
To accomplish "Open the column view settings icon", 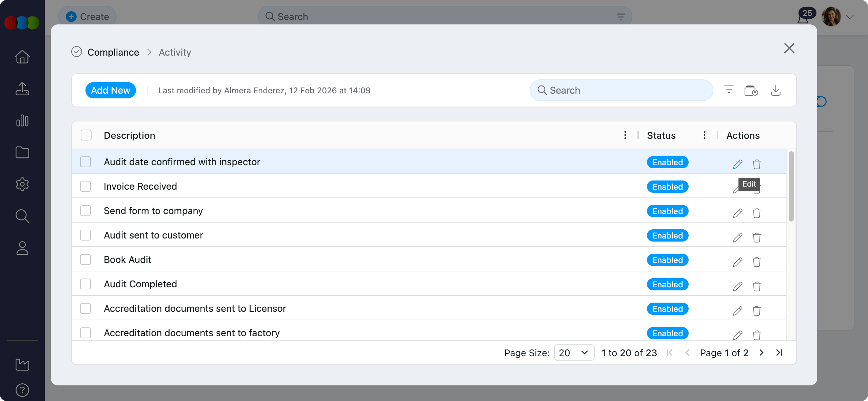I will point(751,91).
